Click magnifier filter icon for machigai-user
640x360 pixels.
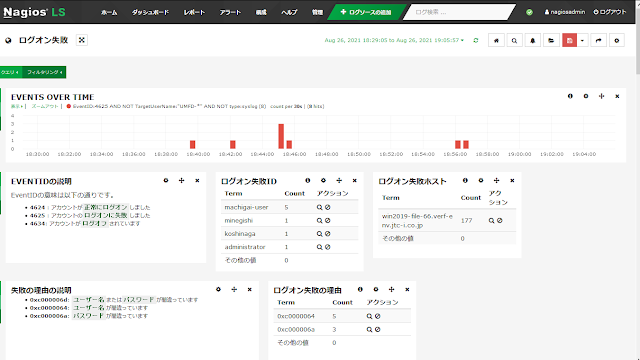320,207
